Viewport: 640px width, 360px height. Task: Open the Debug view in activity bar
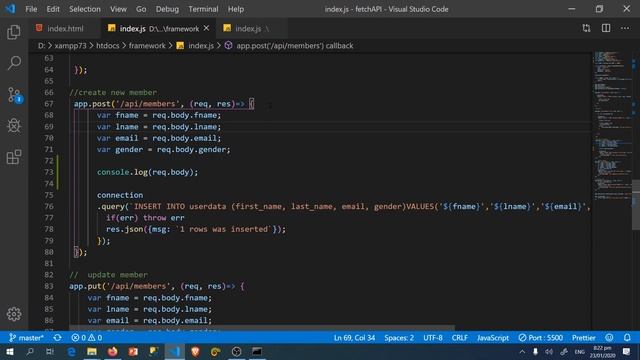pyautogui.click(x=14, y=126)
